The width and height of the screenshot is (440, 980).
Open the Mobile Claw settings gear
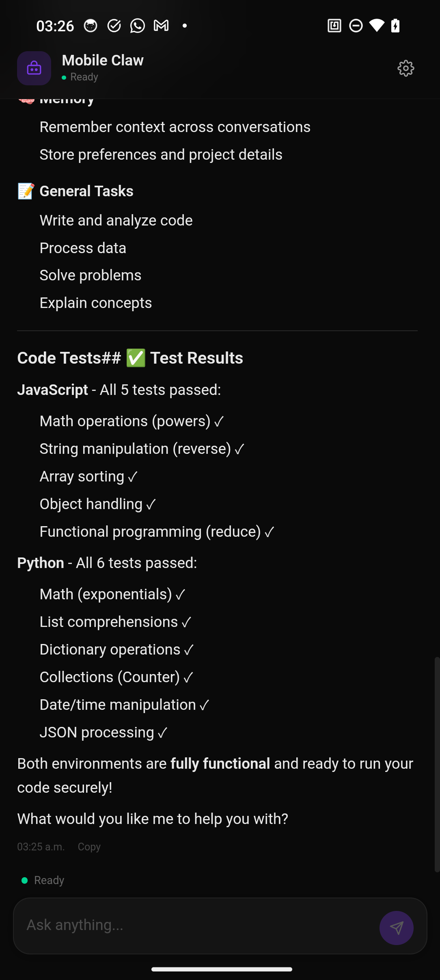pyautogui.click(x=405, y=68)
